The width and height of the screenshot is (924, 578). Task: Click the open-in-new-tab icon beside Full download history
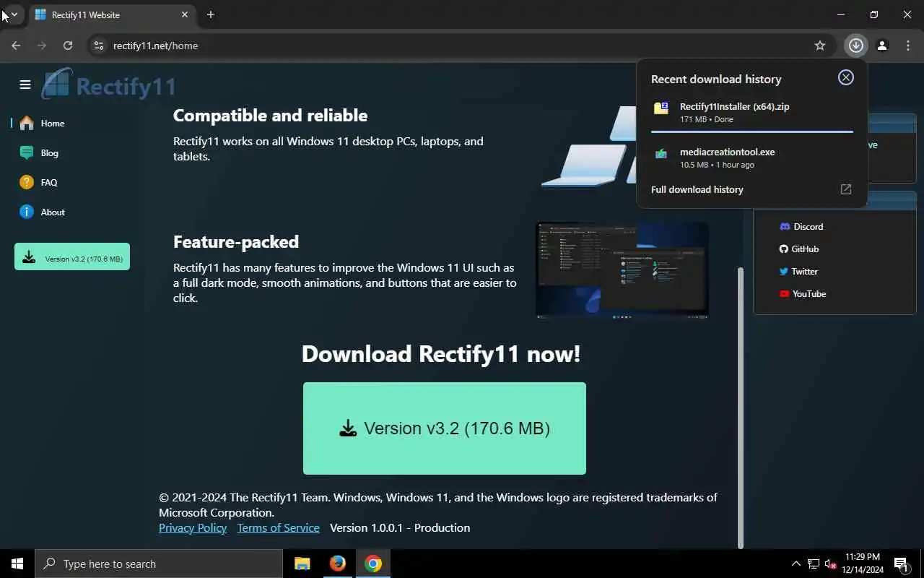click(x=846, y=189)
